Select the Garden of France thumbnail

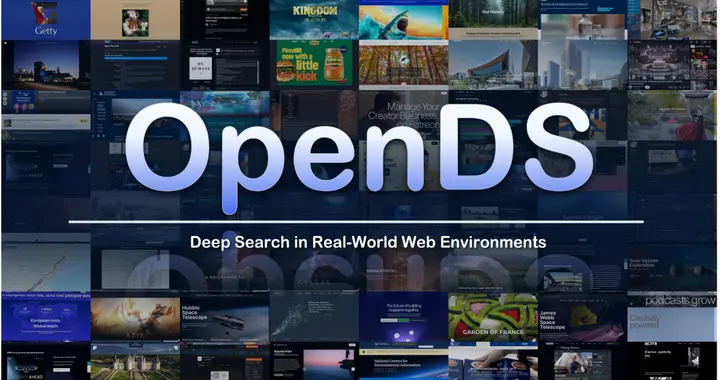click(x=493, y=316)
